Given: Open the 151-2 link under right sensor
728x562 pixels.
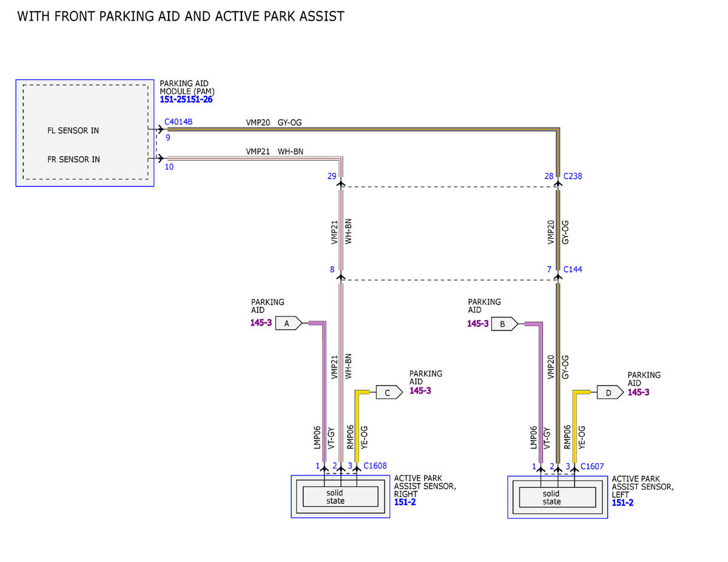Looking at the screenshot, I should click(x=405, y=503).
